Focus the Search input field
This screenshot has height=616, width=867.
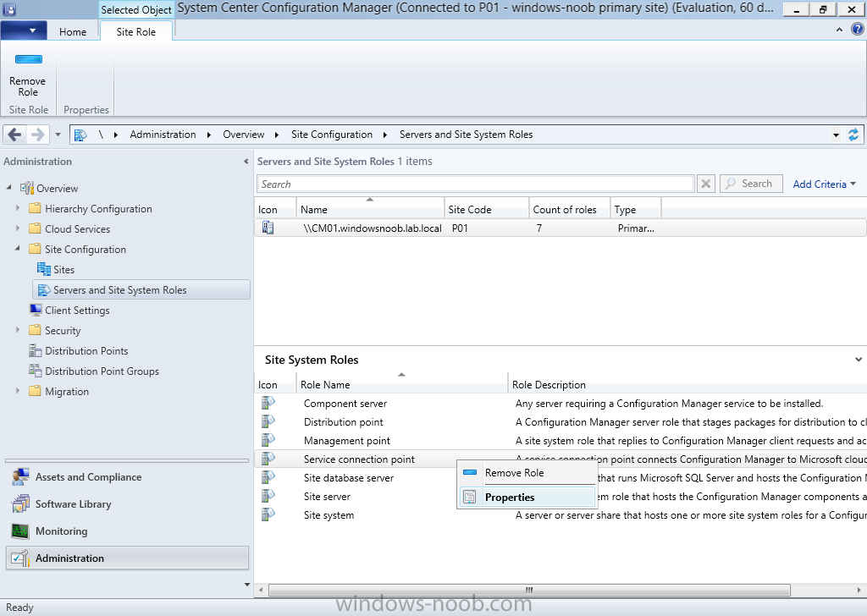tap(476, 184)
